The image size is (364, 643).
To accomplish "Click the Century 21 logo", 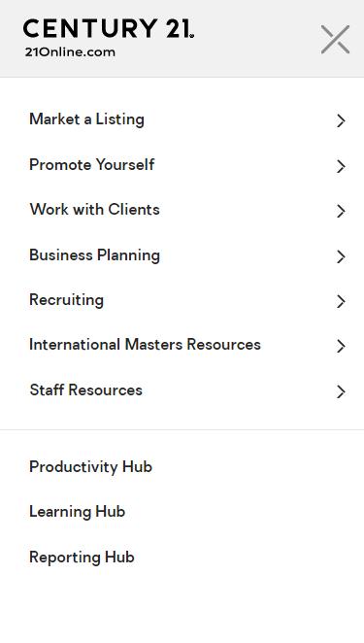I will tap(108, 29).
